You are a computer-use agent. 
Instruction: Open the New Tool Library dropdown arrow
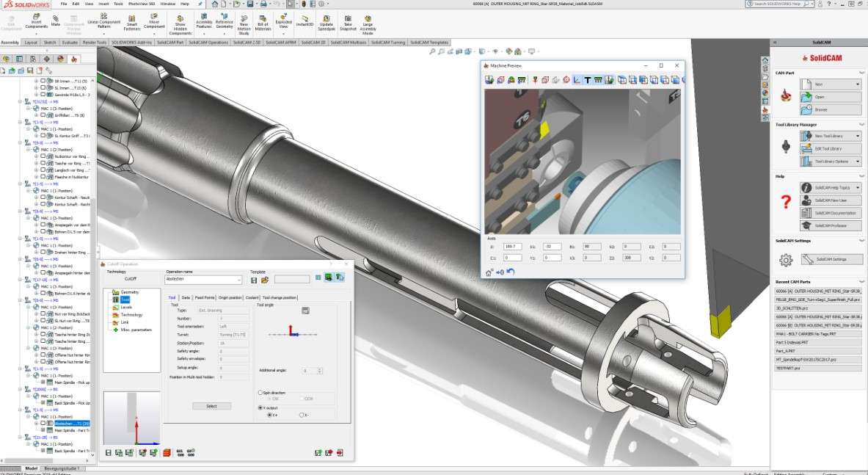858,136
